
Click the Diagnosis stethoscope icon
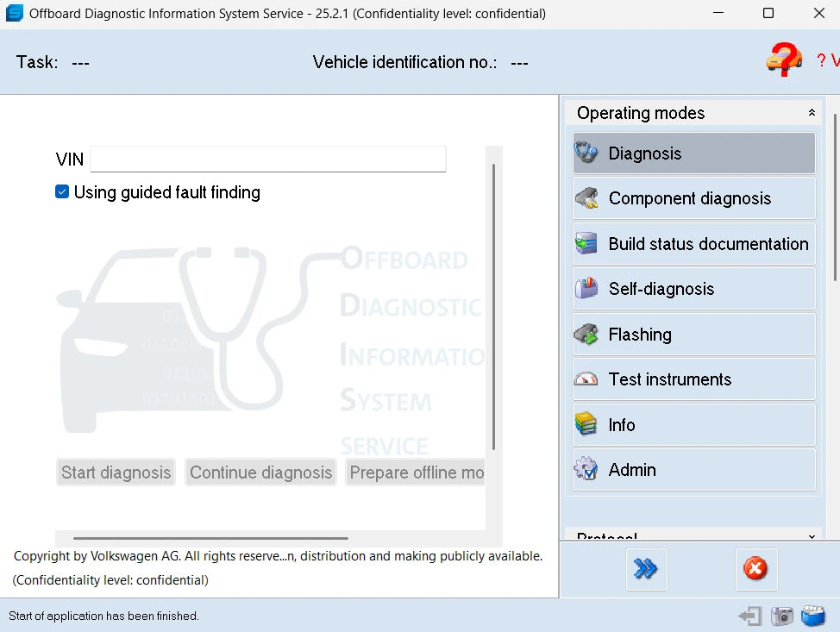(586, 153)
